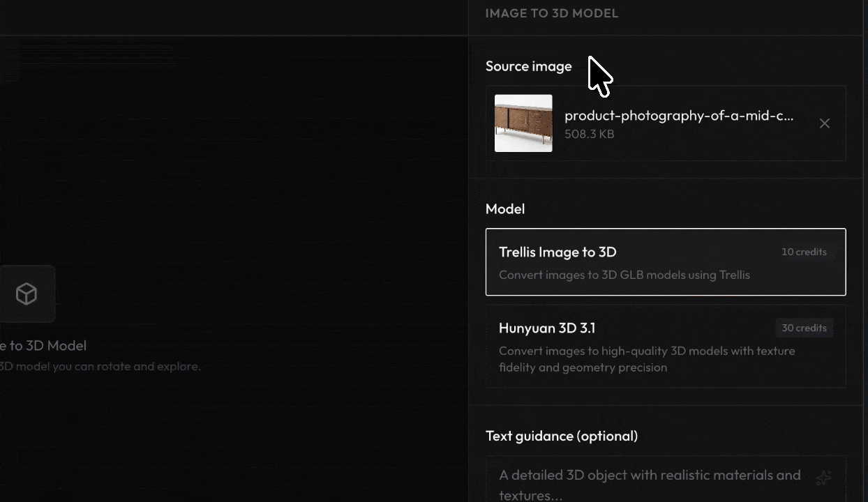This screenshot has width=868, height=502.
Task: Click the sparkle enhance icon in text guidance
Action: click(823, 478)
